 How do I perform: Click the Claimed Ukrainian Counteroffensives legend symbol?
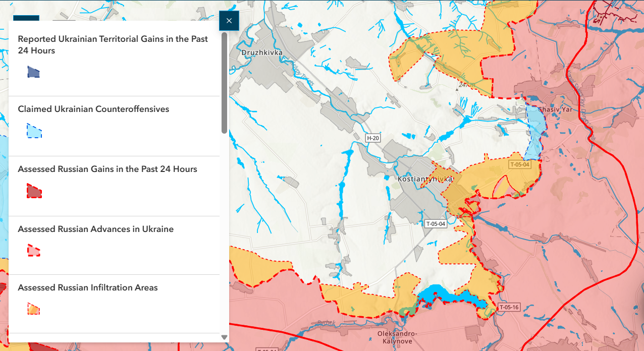[x=34, y=131]
